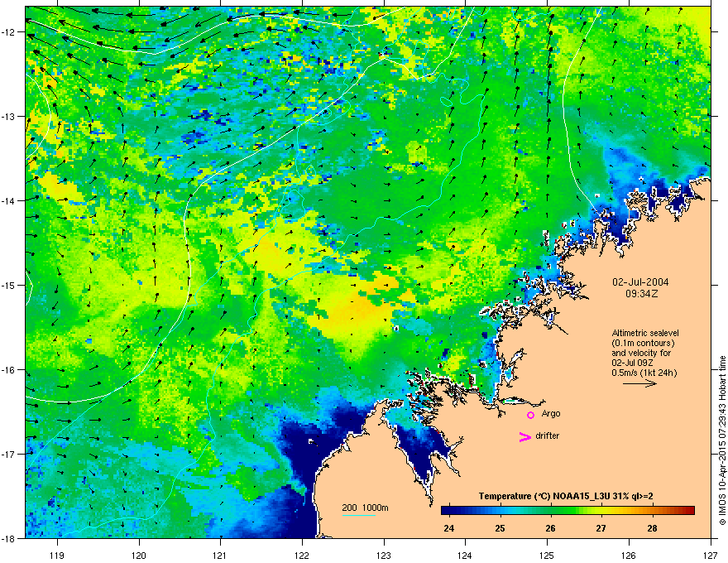
Task: Click the latitude axis label -16
Action: click(x=9, y=370)
